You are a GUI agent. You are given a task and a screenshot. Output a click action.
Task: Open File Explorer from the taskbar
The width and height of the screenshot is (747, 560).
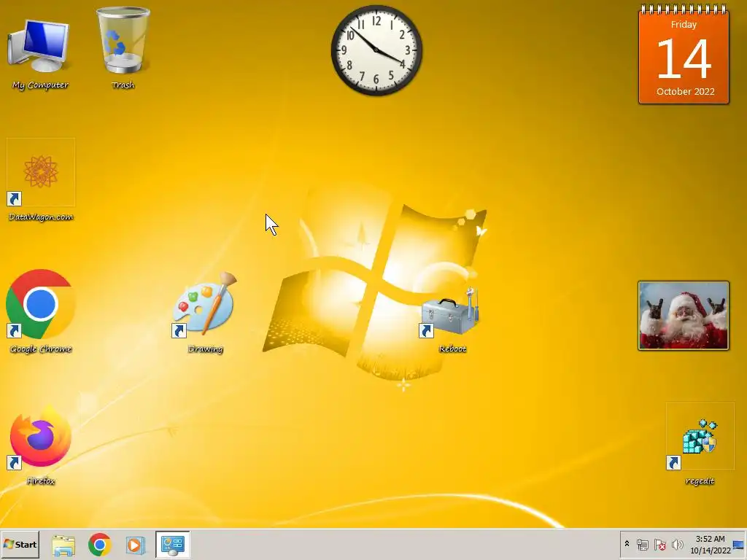click(x=63, y=545)
